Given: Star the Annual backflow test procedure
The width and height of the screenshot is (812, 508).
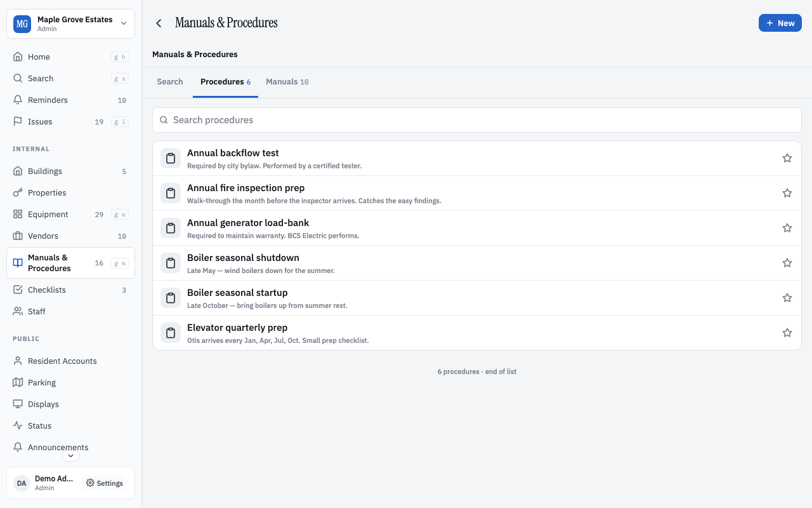Looking at the screenshot, I should (787, 158).
